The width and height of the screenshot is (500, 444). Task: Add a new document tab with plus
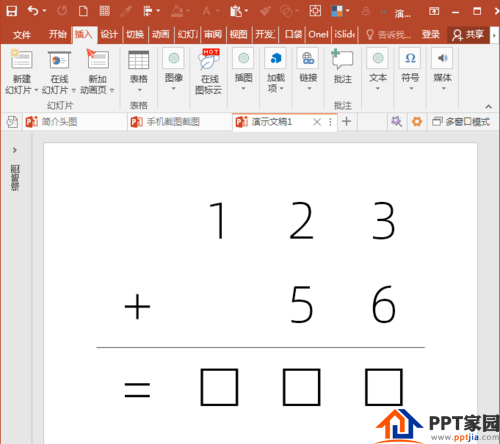(347, 121)
